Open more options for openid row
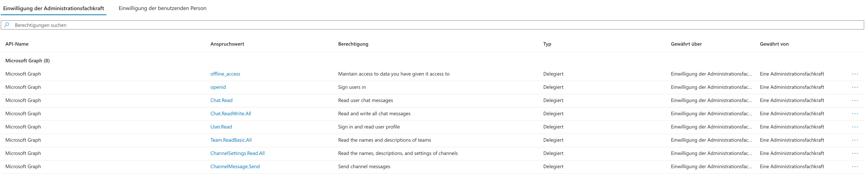This screenshot has width=868, height=181. coord(855,87)
